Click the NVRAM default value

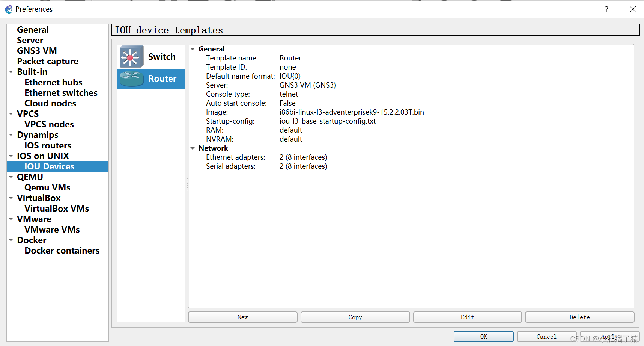coord(291,139)
